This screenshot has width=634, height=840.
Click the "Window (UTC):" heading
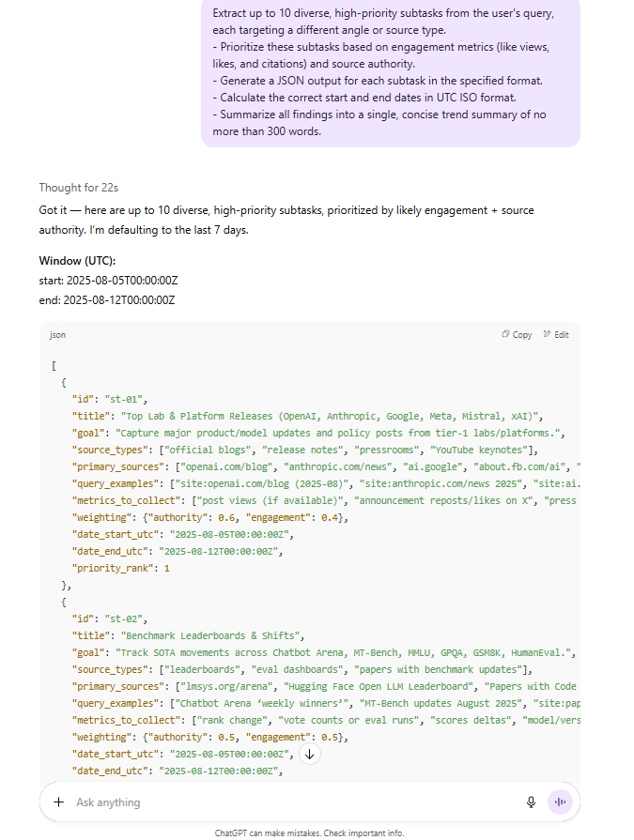77,260
